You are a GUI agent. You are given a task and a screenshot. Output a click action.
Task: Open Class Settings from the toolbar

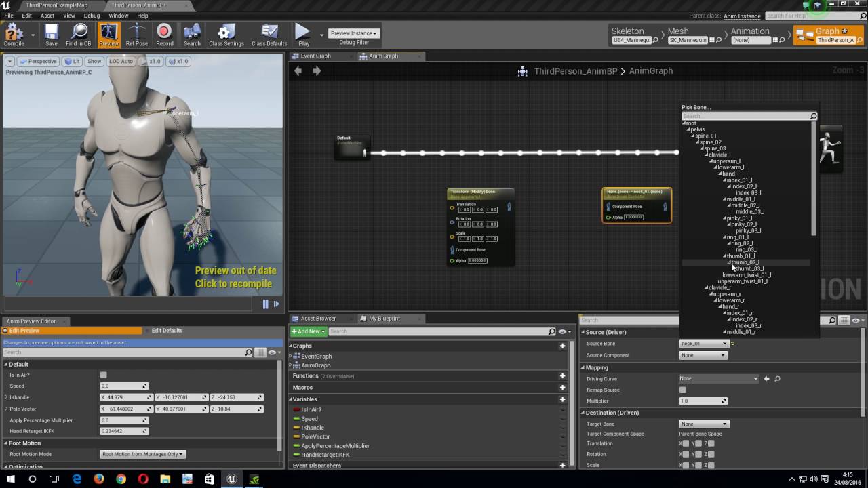point(226,35)
